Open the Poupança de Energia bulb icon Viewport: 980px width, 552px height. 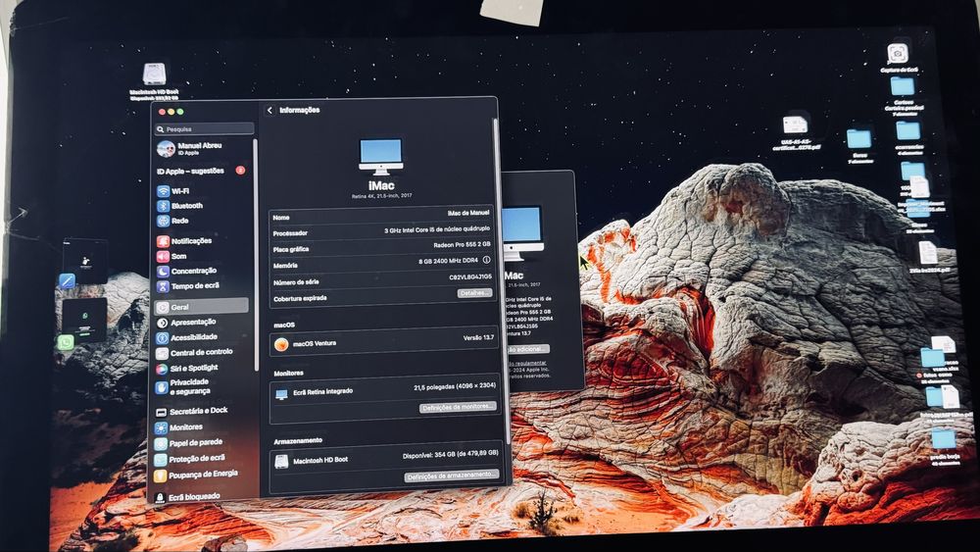[x=160, y=476]
